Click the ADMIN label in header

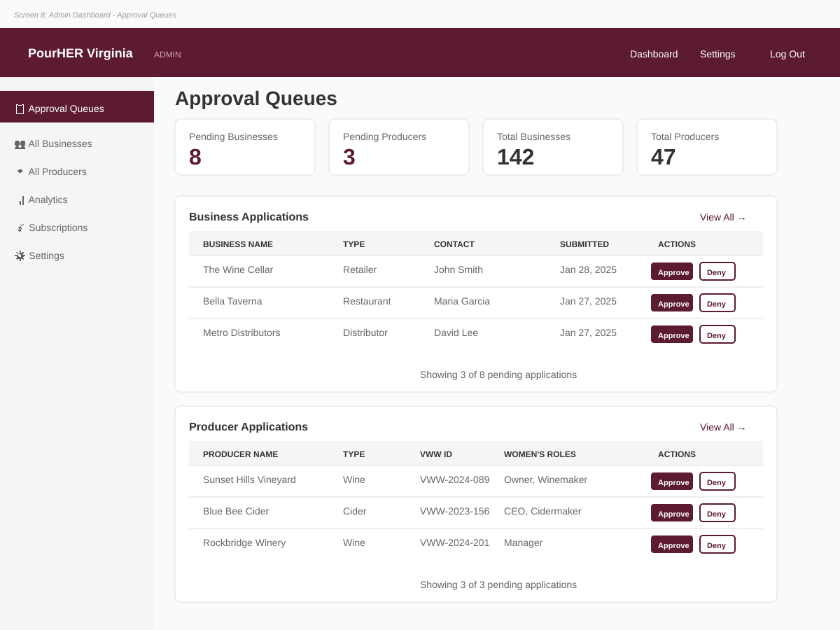(167, 55)
